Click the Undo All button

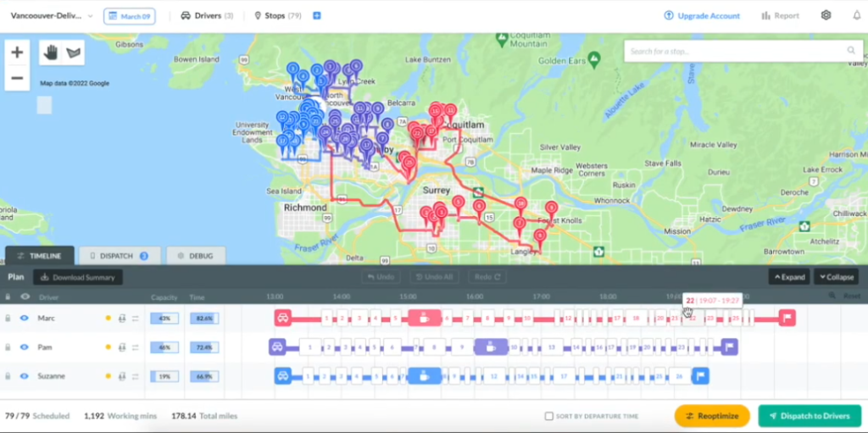click(435, 277)
